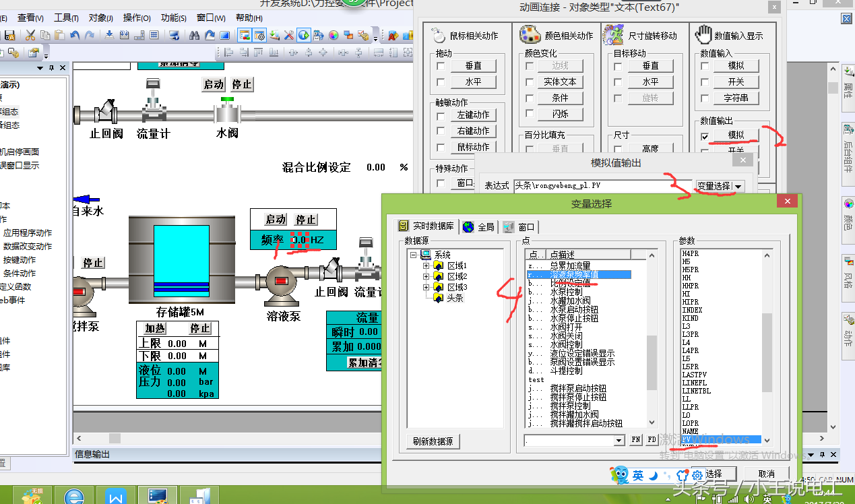Click the 模拟 button under 数值输入
The height and width of the screenshot is (504, 855).
736,66
